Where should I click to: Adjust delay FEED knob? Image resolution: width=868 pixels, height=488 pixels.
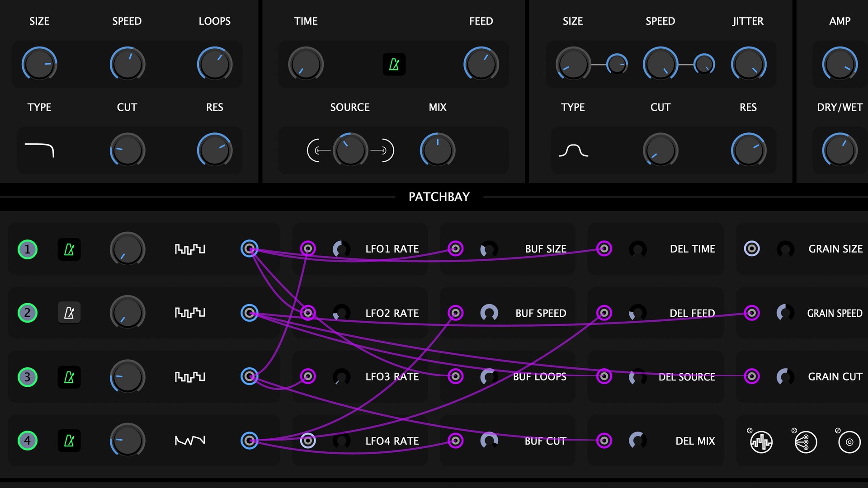pyautogui.click(x=481, y=64)
